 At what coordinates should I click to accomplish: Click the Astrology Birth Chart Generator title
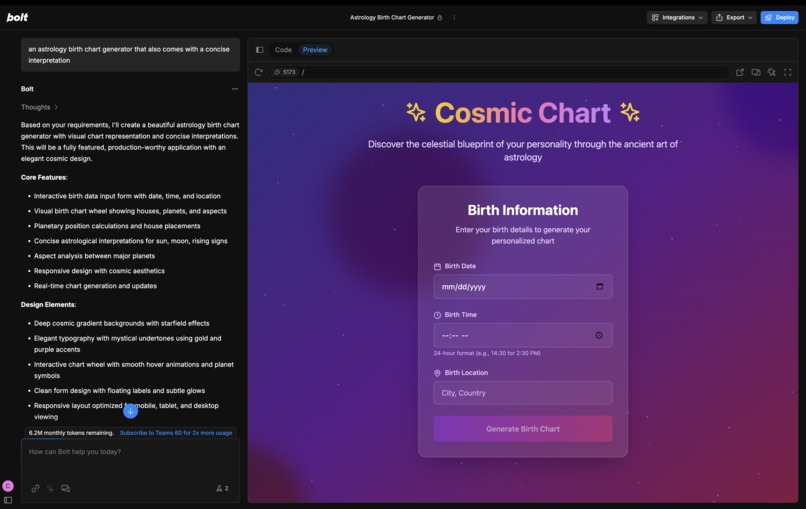coord(392,17)
